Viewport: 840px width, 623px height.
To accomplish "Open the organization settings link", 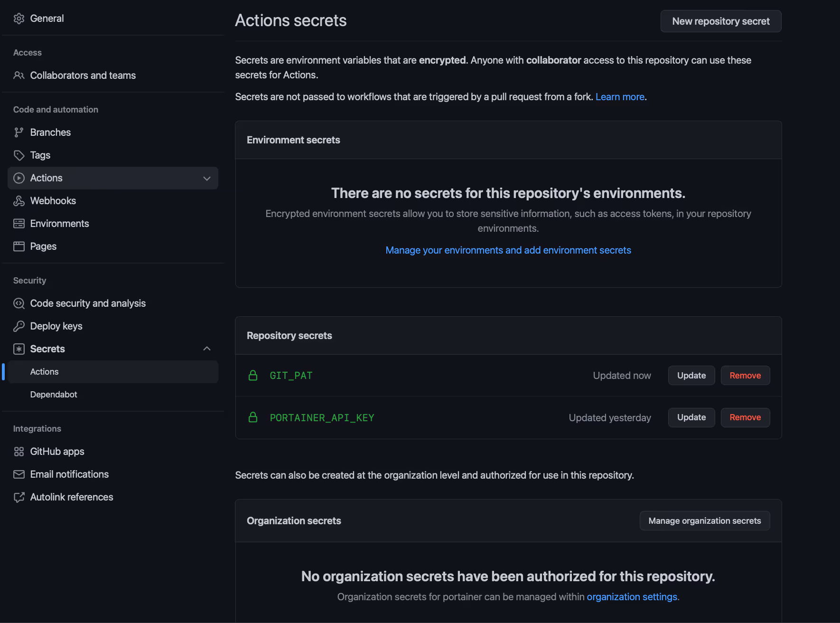I will [632, 597].
